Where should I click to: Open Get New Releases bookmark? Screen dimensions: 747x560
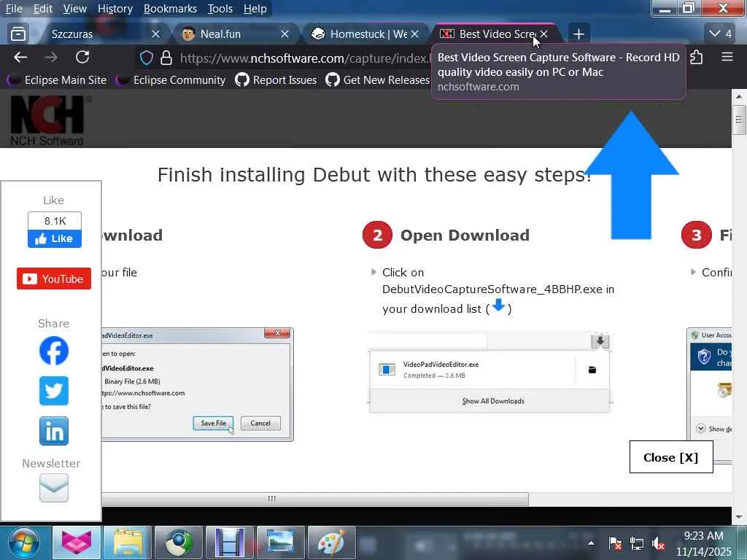tap(377, 80)
